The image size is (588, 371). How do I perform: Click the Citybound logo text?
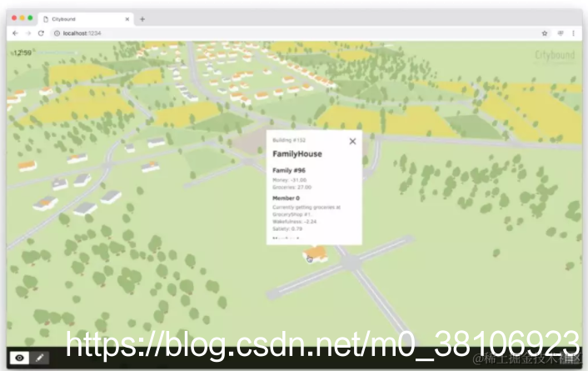click(x=555, y=55)
